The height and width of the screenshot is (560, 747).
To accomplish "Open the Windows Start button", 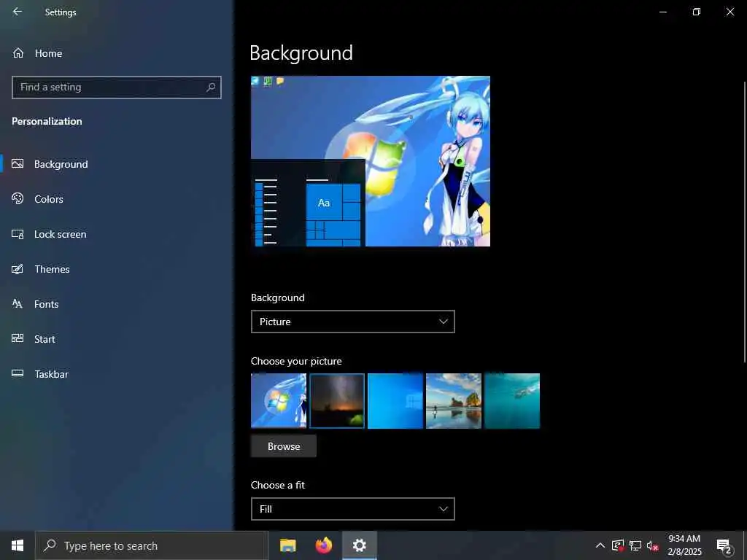I will [x=18, y=545].
